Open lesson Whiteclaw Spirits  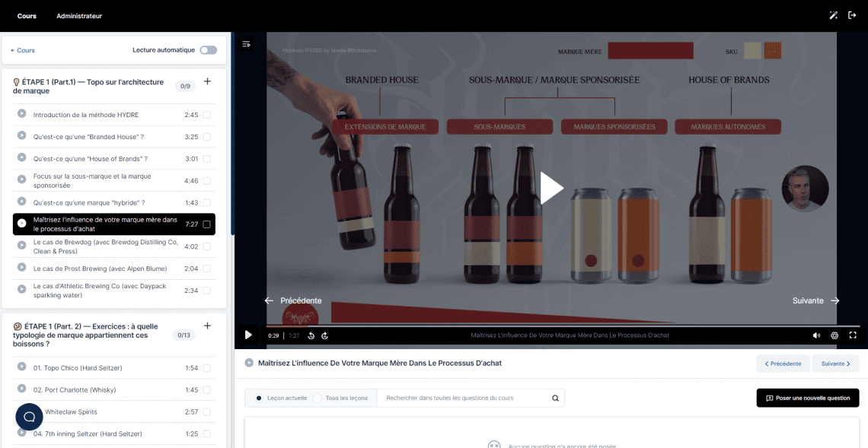(71, 411)
